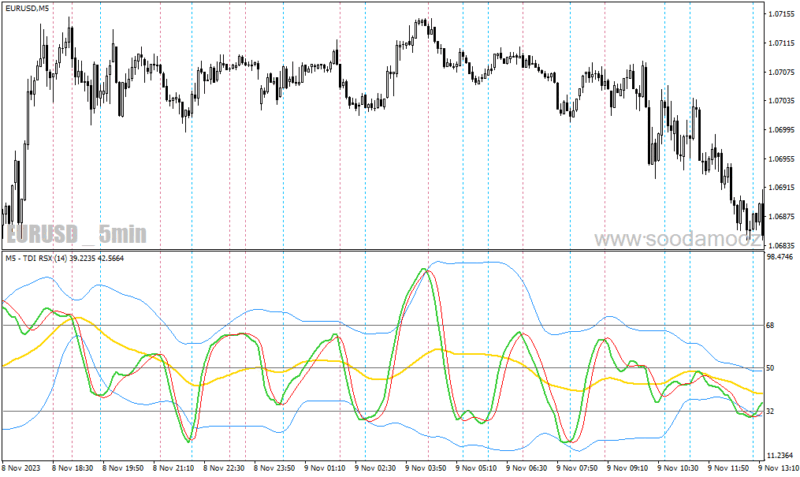The width and height of the screenshot is (800, 477).
Task: Select the 9 Nov 02:30 time label
Action: pos(375,467)
